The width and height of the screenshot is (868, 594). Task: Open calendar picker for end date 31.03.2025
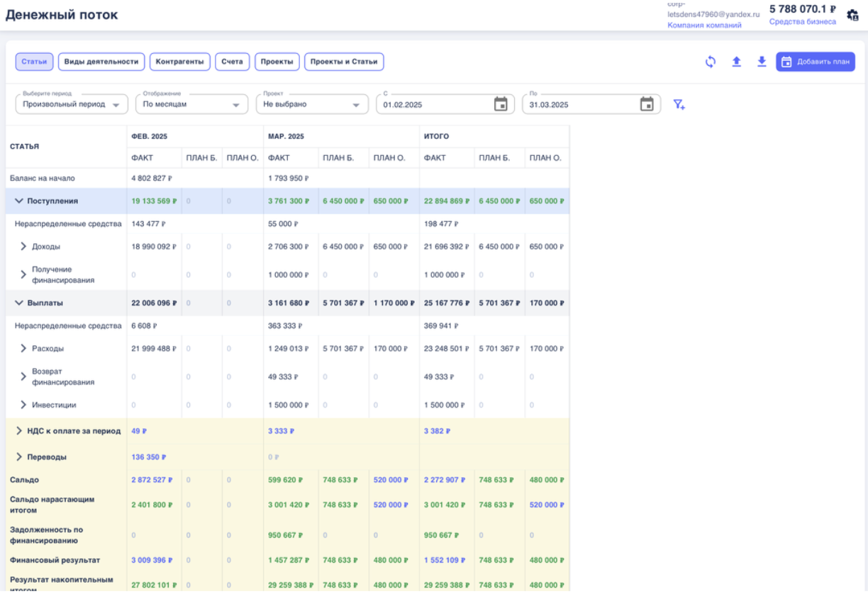tap(647, 104)
